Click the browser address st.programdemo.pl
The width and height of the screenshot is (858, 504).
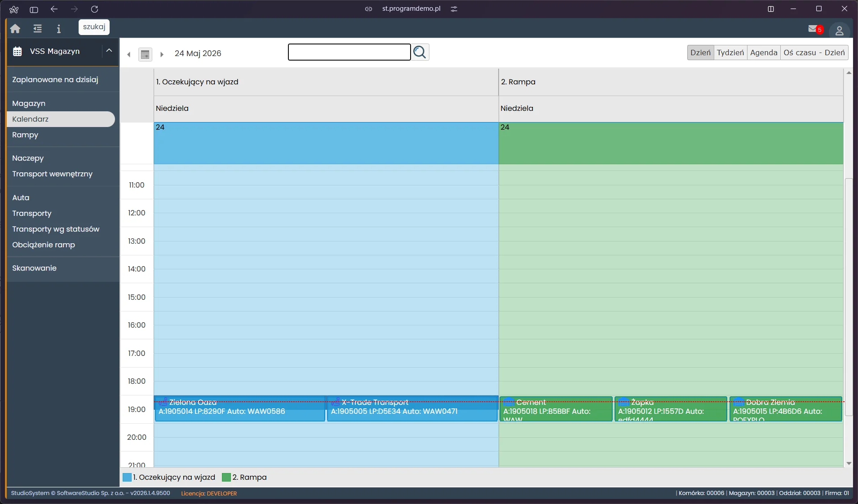411,9
